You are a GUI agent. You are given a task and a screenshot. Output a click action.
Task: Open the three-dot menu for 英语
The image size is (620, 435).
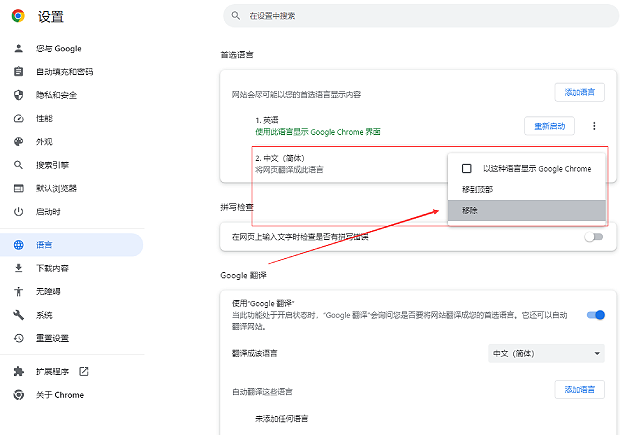coord(594,126)
